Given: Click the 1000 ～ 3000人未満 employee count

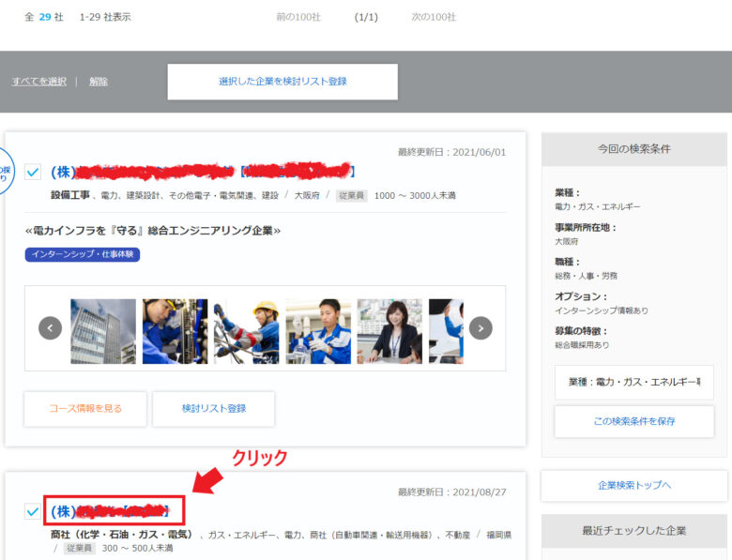Looking at the screenshot, I should tap(415, 195).
